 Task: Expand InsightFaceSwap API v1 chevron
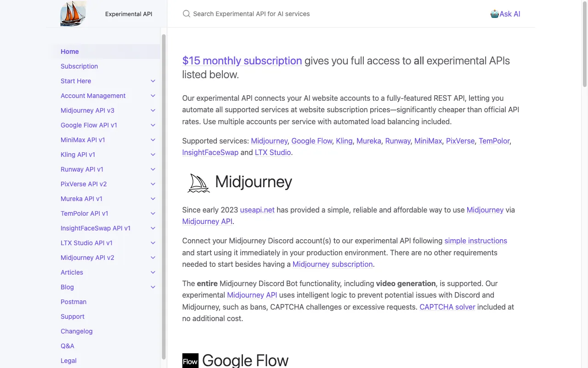153,228
